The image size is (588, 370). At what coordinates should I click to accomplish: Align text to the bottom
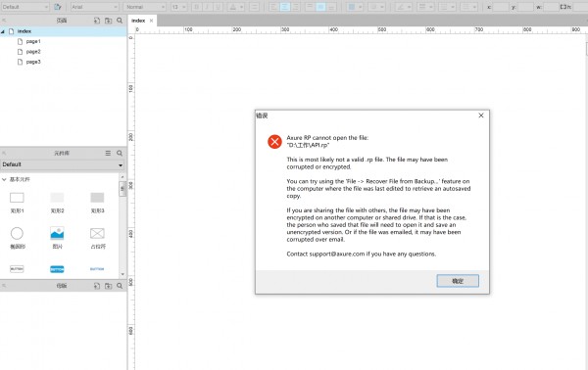(x=331, y=7)
